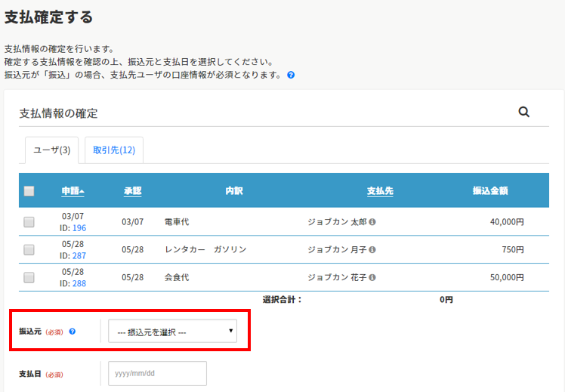This screenshot has width=565, height=392.
Task: Open application ID 288 link
Action: 79,284
